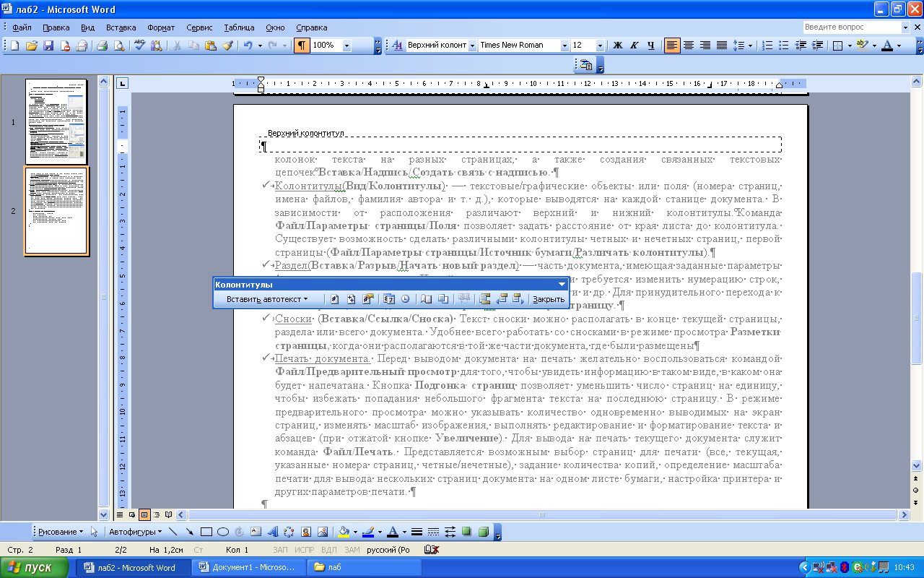Expand the Вставить автотекст dropdown
This screenshot has width=924, height=578.
click(x=267, y=298)
